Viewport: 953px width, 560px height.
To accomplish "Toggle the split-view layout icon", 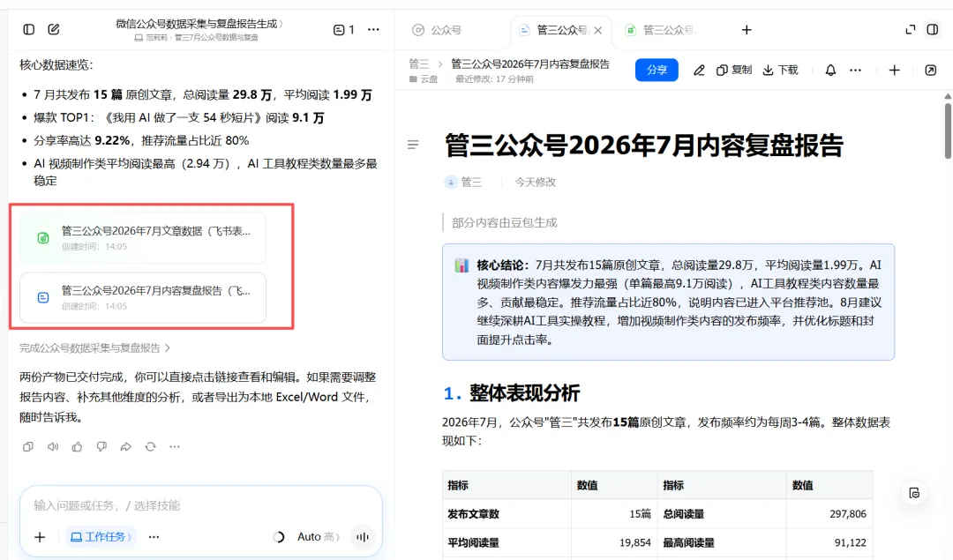I will coord(933,29).
